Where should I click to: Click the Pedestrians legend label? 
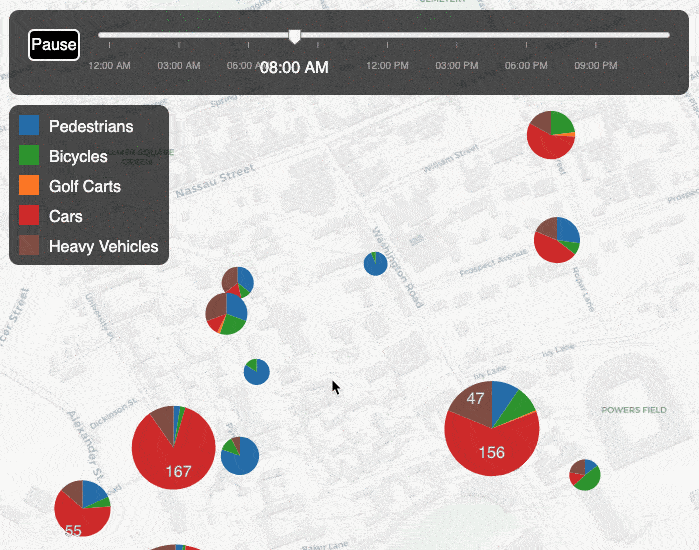pyautogui.click(x=91, y=127)
